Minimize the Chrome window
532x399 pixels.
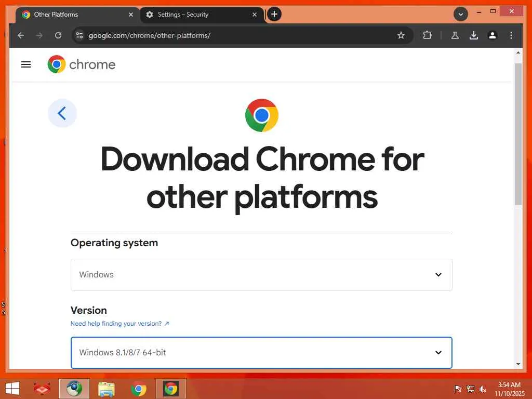click(x=478, y=12)
